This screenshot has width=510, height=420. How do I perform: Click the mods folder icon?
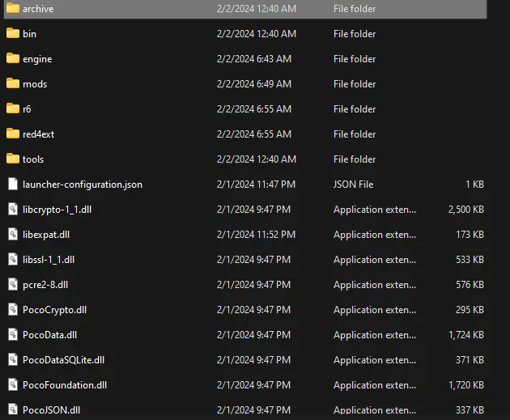[x=13, y=83]
